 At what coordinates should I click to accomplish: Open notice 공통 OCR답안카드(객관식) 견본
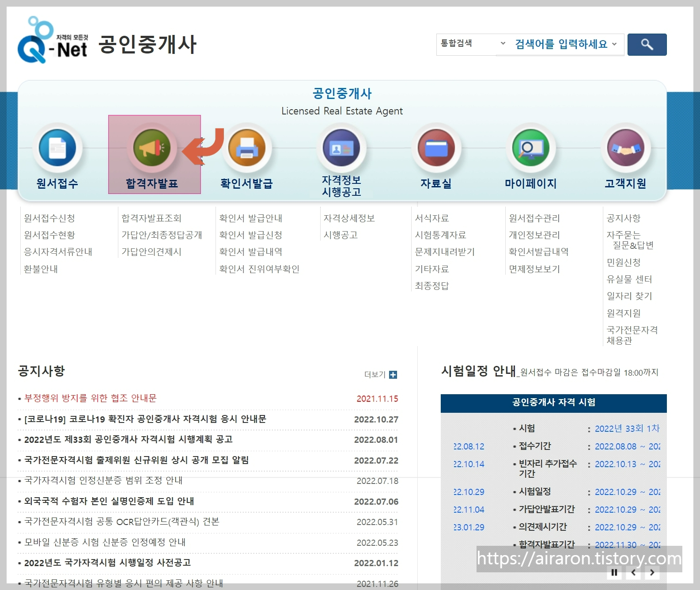pyautogui.click(x=122, y=521)
